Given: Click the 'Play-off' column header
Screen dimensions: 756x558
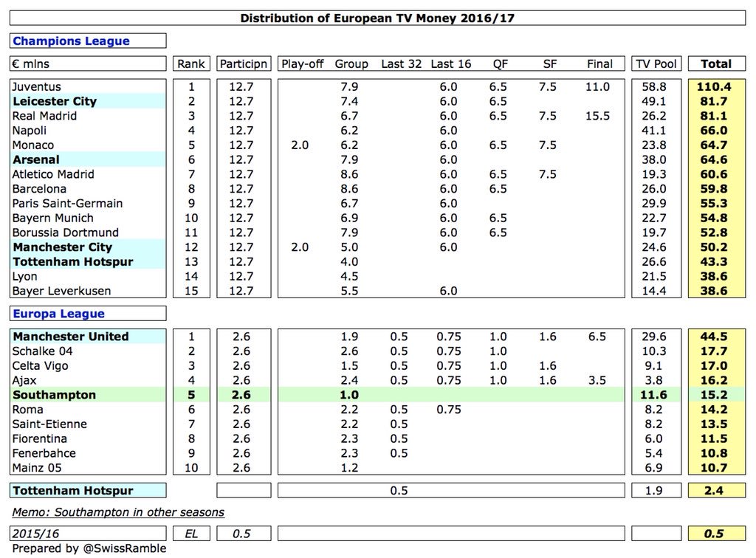Looking at the screenshot, I should tap(302, 63).
